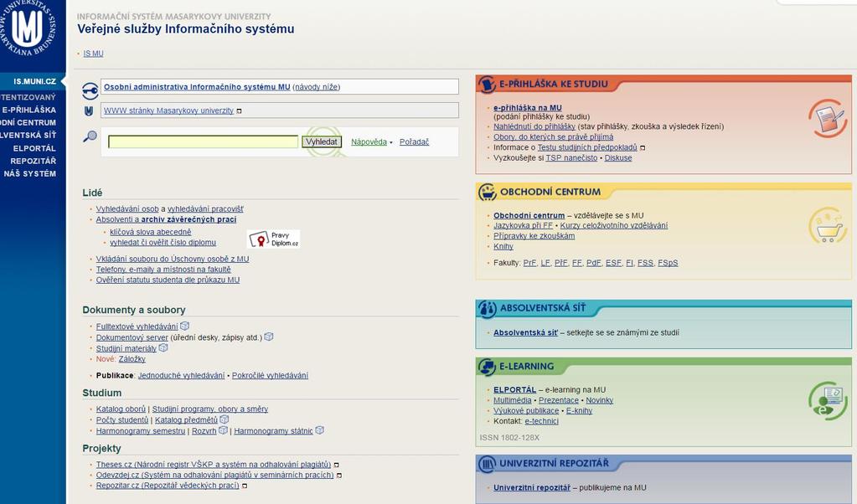Open the návody níže link
The height and width of the screenshot is (504, 857).
(317, 87)
